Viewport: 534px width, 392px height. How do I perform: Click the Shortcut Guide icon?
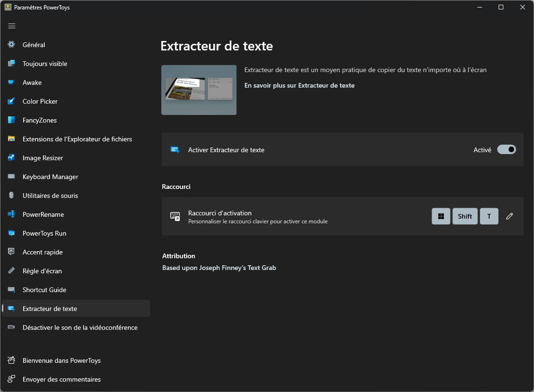[11, 290]
